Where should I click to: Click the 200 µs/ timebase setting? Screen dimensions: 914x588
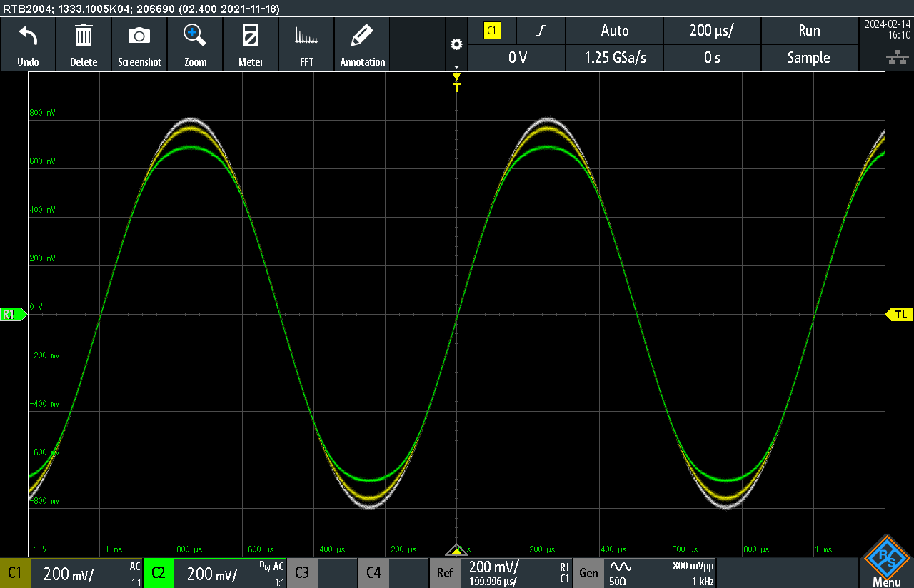click(711, 31)
